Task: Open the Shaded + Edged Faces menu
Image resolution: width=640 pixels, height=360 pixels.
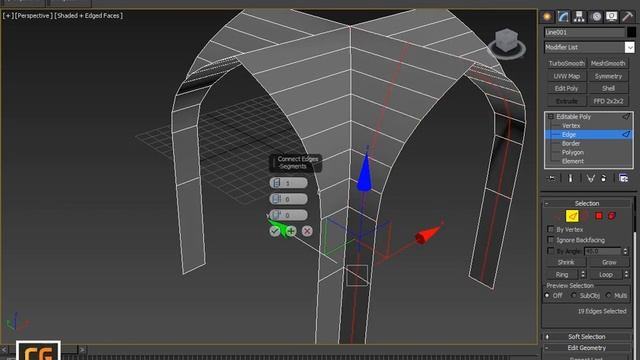Action: pyautogui.click(x=89, y=16)
